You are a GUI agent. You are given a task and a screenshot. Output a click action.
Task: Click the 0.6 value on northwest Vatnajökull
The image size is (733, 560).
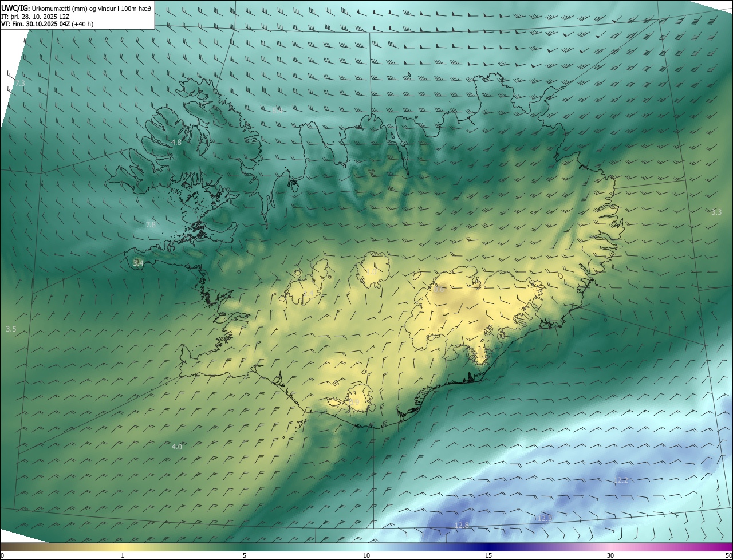[x=439, y=290]
